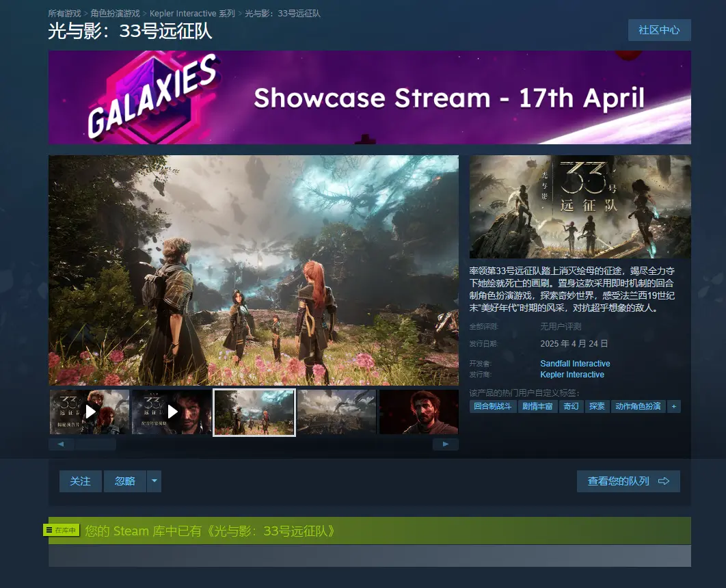Select the 奇幻 tag

pos(571,407)
